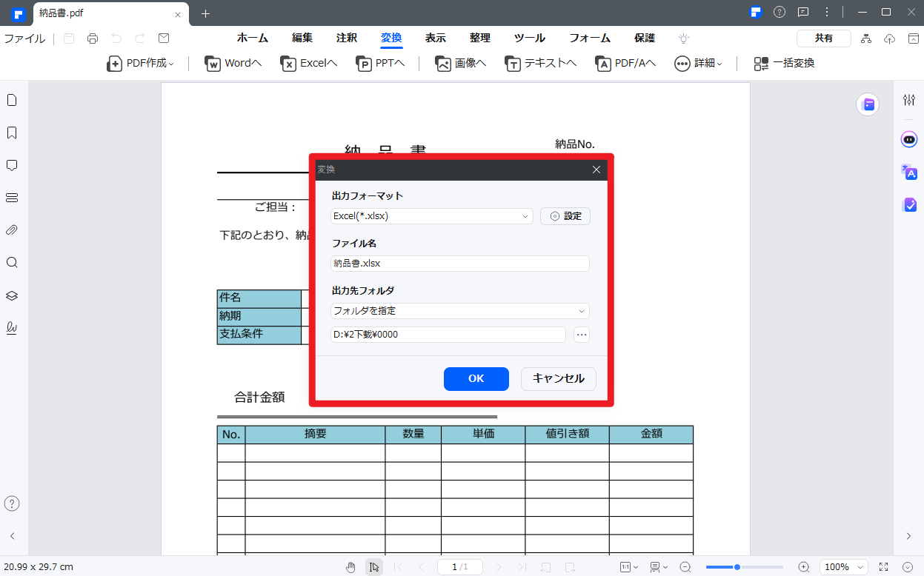
Task: Click OK in convert dialog
Action: coord(476,378)
